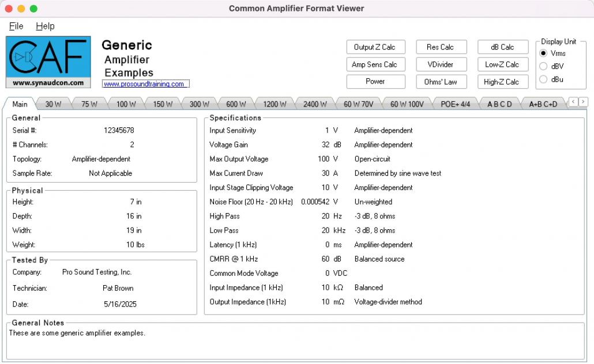Open the Ohms' Law calculator
This screenshot has height=364, width=594.
point(441,81)
